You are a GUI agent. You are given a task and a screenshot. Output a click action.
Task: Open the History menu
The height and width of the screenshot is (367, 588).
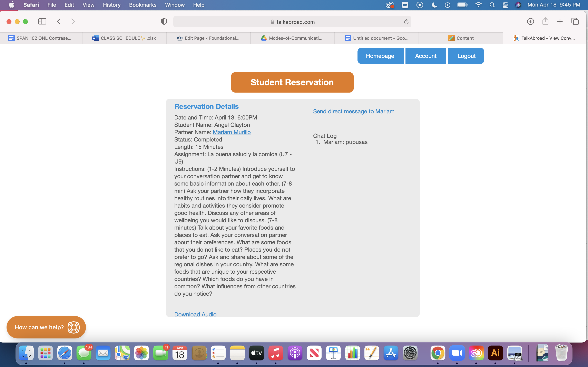[111, 5]
